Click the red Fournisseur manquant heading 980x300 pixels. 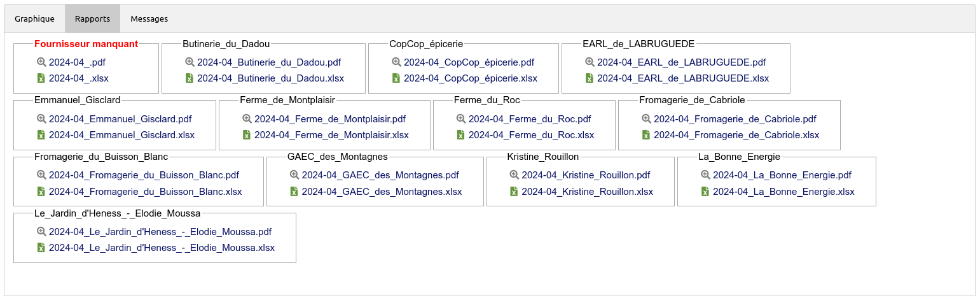tap(86, 45)
